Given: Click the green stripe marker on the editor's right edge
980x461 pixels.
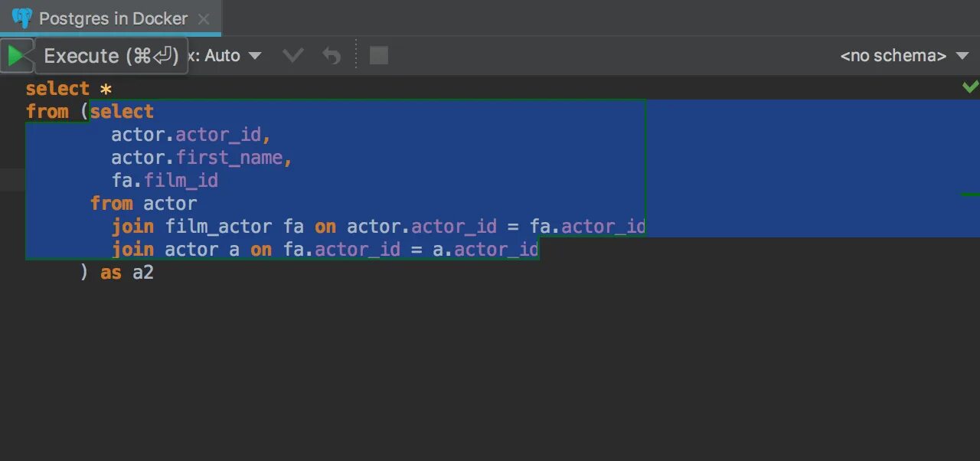Looking at the screenshot, I should point(970,195).
